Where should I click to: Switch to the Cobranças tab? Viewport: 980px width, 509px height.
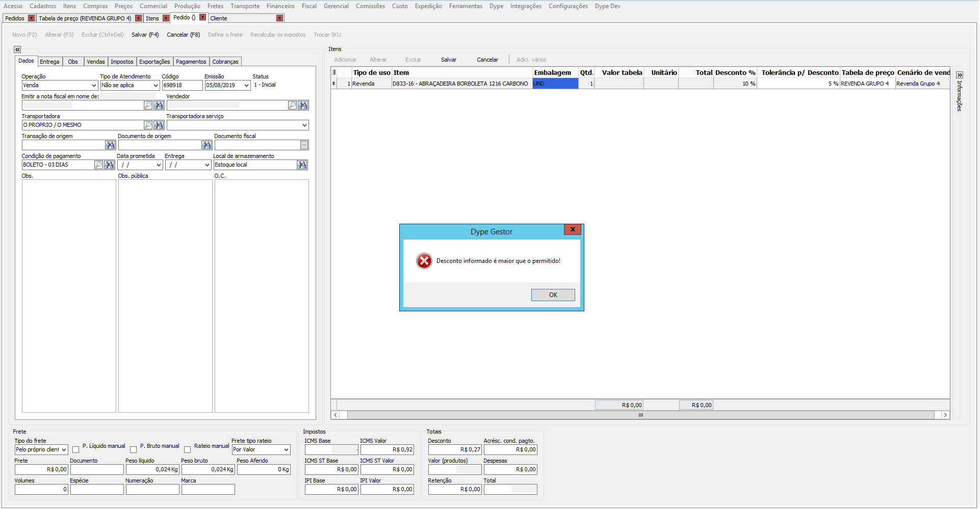tap(225, 62)
